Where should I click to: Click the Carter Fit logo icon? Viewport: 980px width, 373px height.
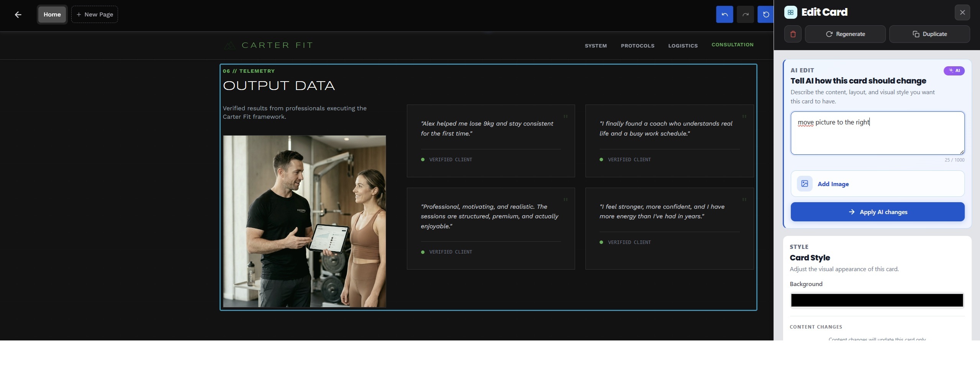click(x=229, y=46)
